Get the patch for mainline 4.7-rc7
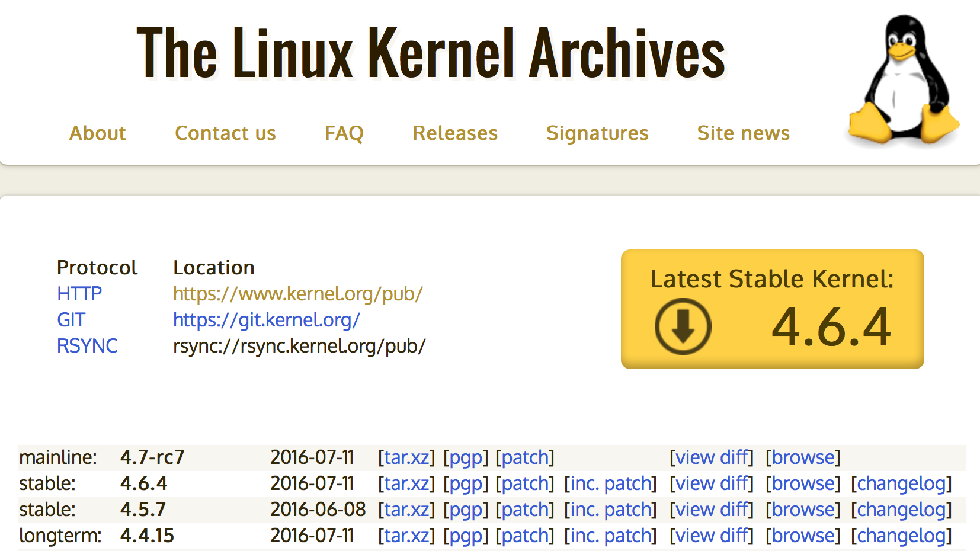Screen dimensions: 980x551 [x=525, y=457]
